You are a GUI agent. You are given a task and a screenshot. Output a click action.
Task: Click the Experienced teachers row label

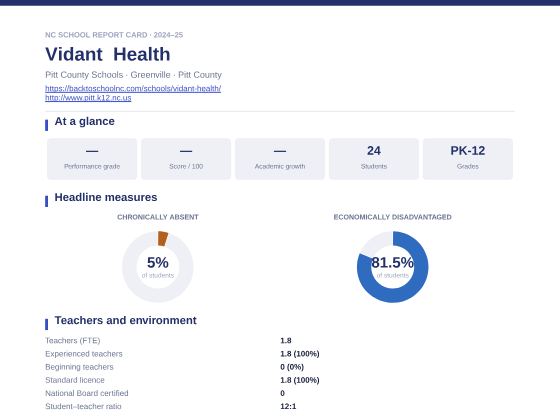pyautogui.click(x=84, y=354)
